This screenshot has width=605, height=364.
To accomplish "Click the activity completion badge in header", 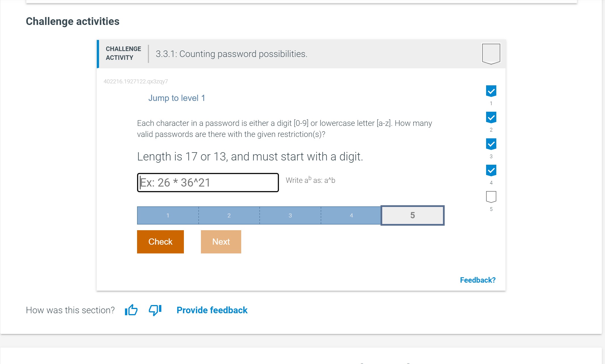I will click(x=491, y=54).
